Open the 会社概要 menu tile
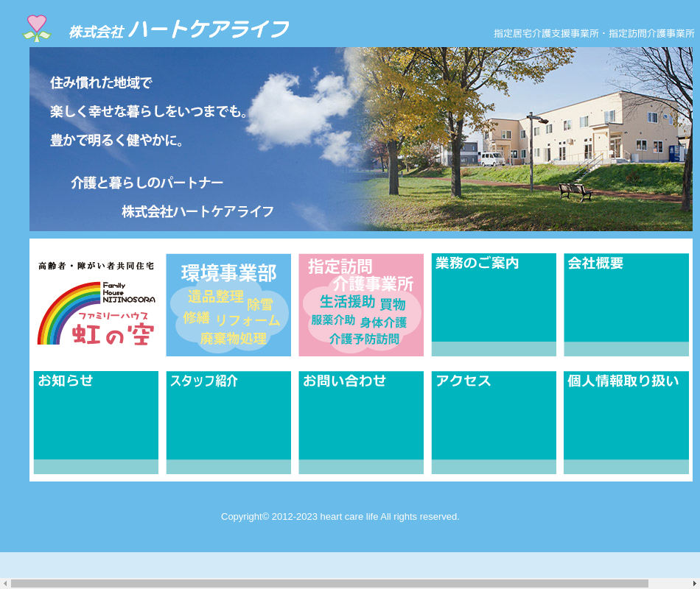The height and width of the screenshot is (589, 700). (x=626, y=305)
